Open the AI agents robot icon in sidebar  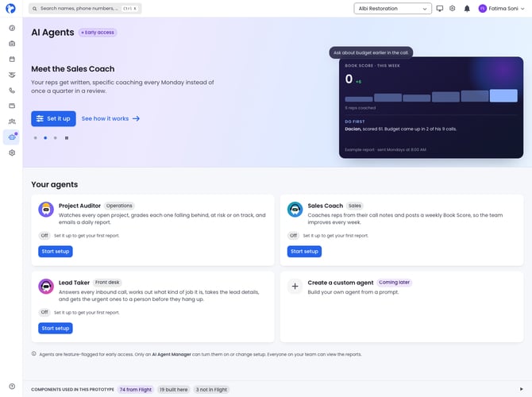pos(12,137)
